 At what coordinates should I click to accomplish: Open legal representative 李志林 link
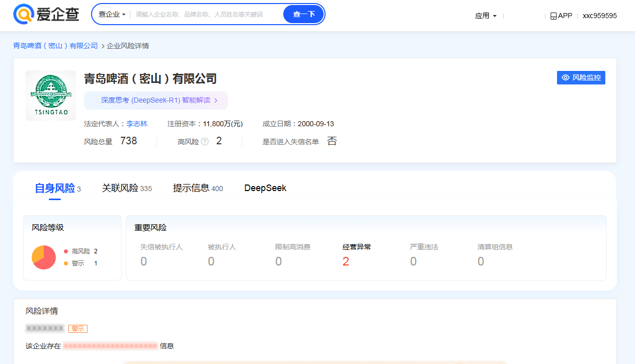coord(137,124)
